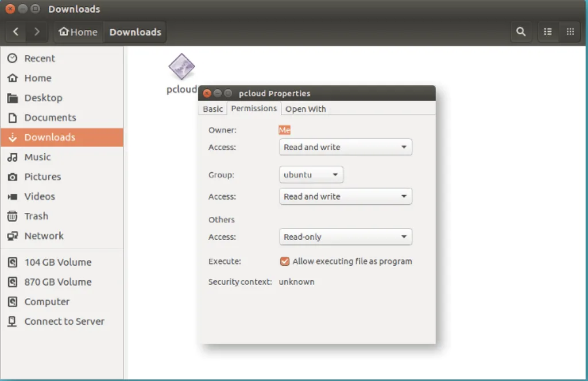This screenshot has width=588, height=381.
Task: Open the Group ubuntu dropdown
Action: [311, 174]
